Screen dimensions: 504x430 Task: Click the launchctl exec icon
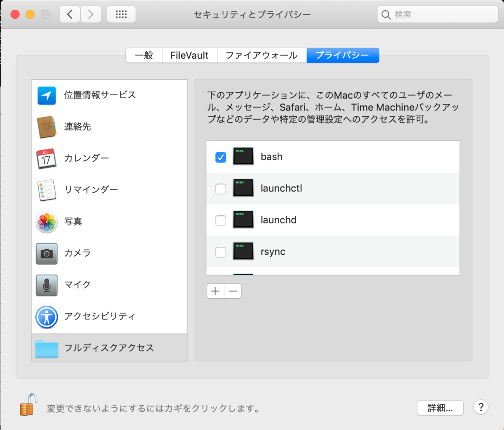(243, 188)
